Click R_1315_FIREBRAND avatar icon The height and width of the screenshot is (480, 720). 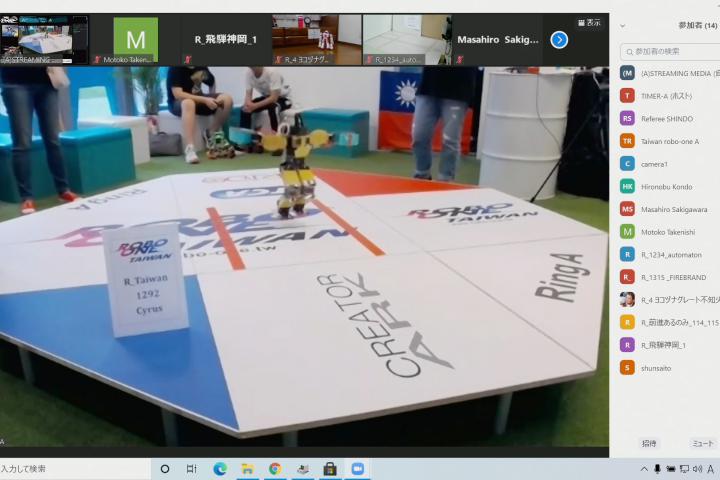coord(627,277)
